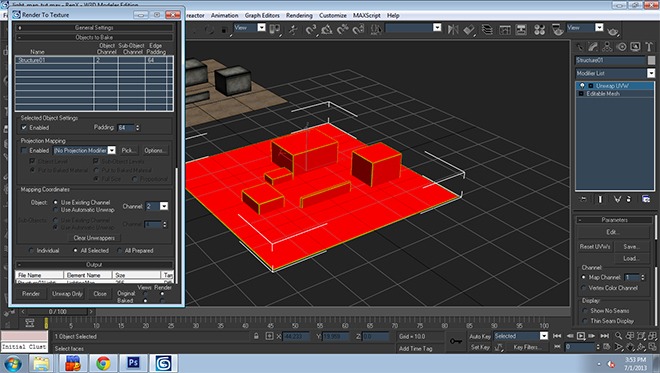Click the Select and Manipulate icon
The height and width of the screenshot is (373, 660).
pos(293,29)
